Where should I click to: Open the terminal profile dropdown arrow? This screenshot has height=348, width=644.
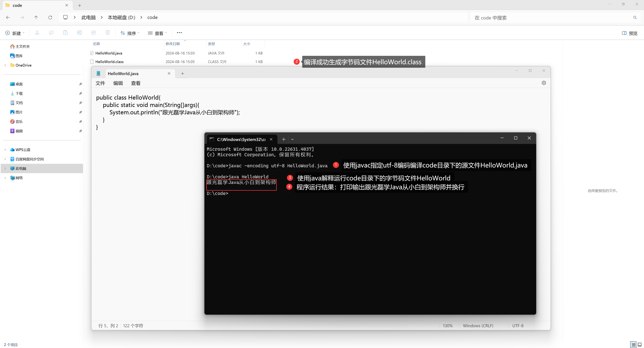click(x=292, y=139)
